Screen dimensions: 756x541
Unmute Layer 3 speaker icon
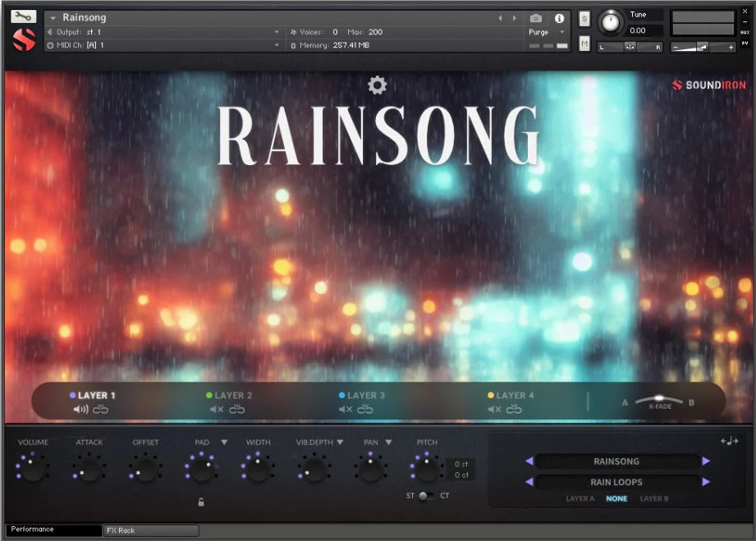point(346,410)
